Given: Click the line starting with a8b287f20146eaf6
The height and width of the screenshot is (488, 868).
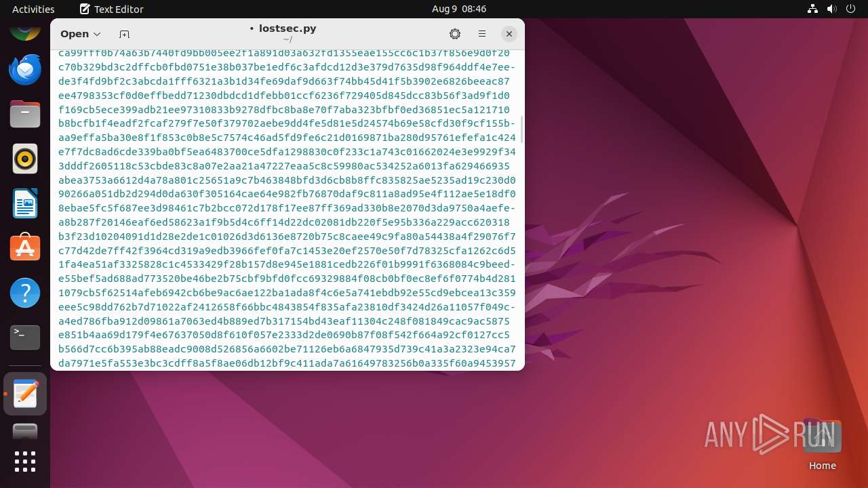Looking at the screenshot, I should pos(284,222).
